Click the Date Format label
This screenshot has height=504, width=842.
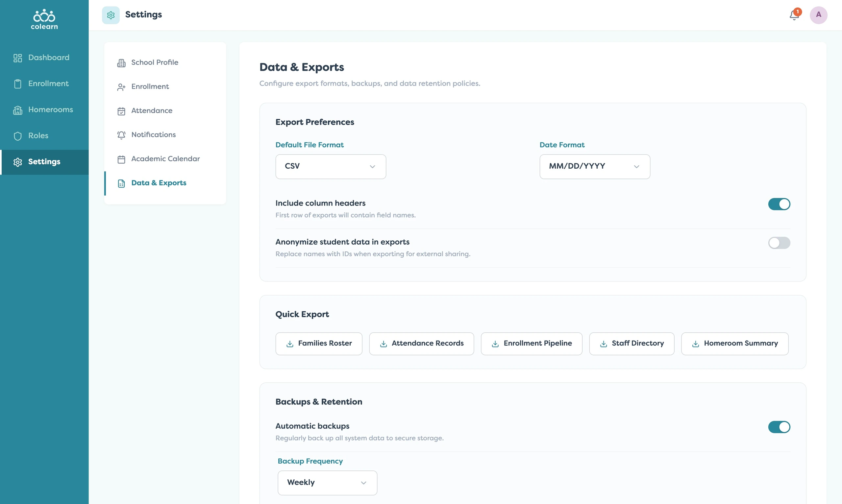562,145
